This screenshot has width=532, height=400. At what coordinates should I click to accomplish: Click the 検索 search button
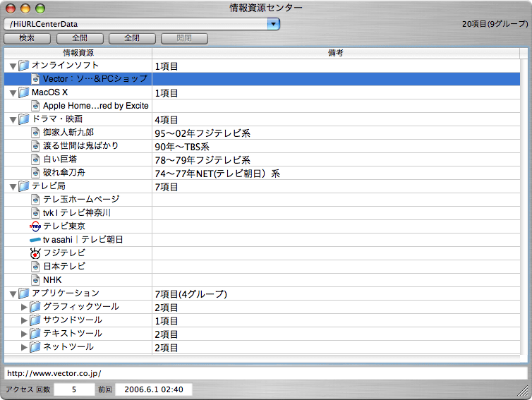coord(27,38)
